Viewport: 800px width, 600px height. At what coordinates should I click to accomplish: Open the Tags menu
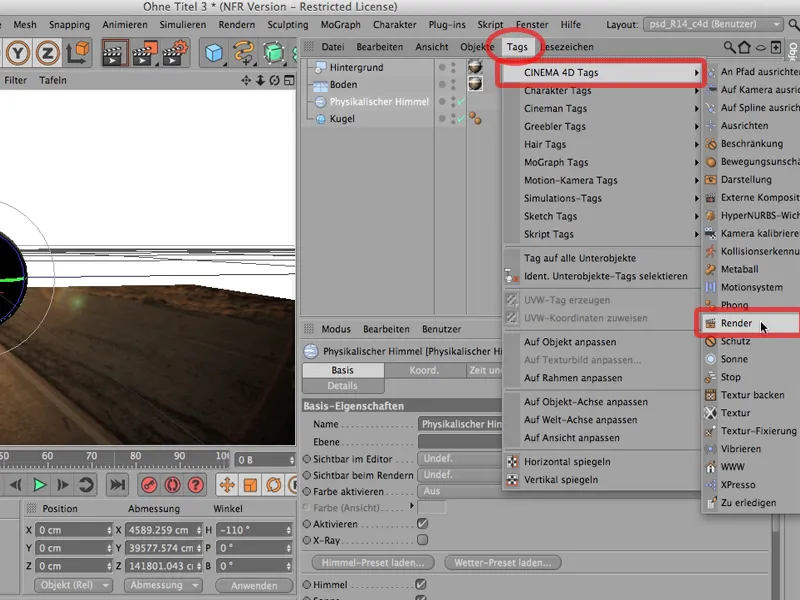click(517, 47)
